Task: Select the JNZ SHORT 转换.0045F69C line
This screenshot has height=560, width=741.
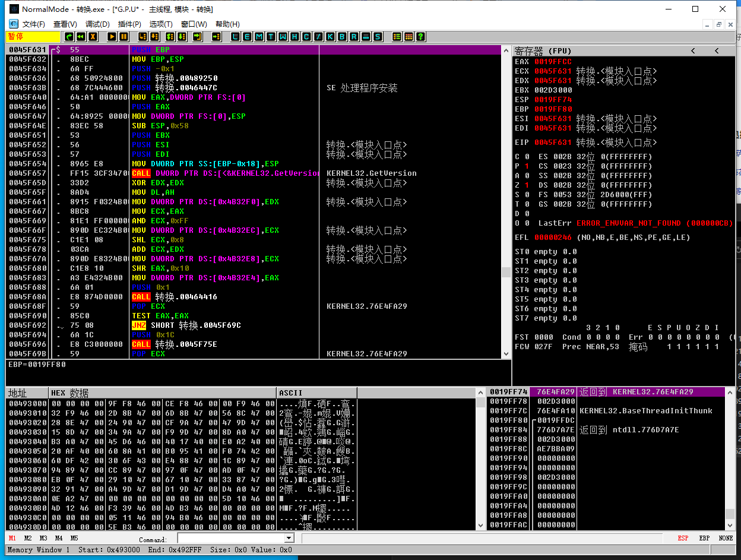Action: (x=254, y=325)
